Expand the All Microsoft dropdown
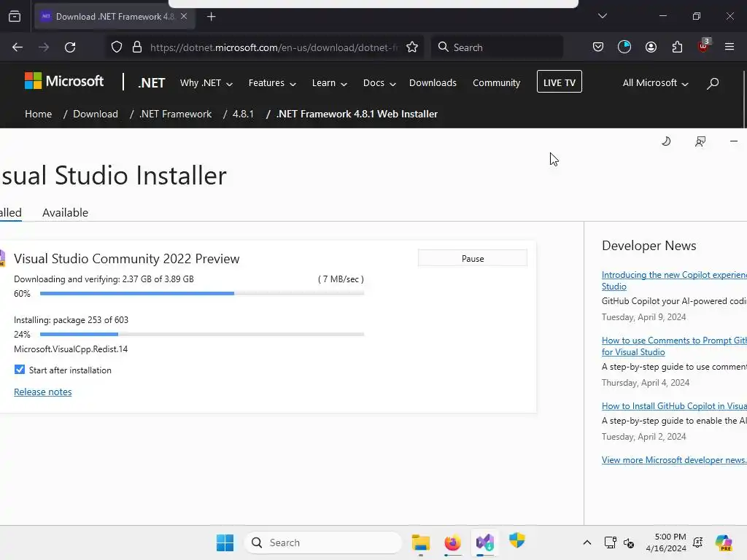Viewport: 747px width, 560px height. [x=655, y=83]
